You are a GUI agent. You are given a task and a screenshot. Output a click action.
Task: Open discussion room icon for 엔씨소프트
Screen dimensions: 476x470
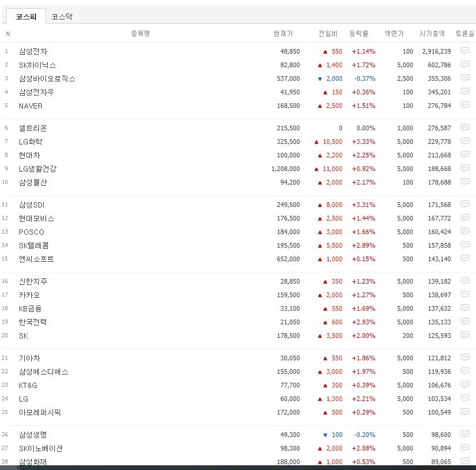tap(465, 258)
